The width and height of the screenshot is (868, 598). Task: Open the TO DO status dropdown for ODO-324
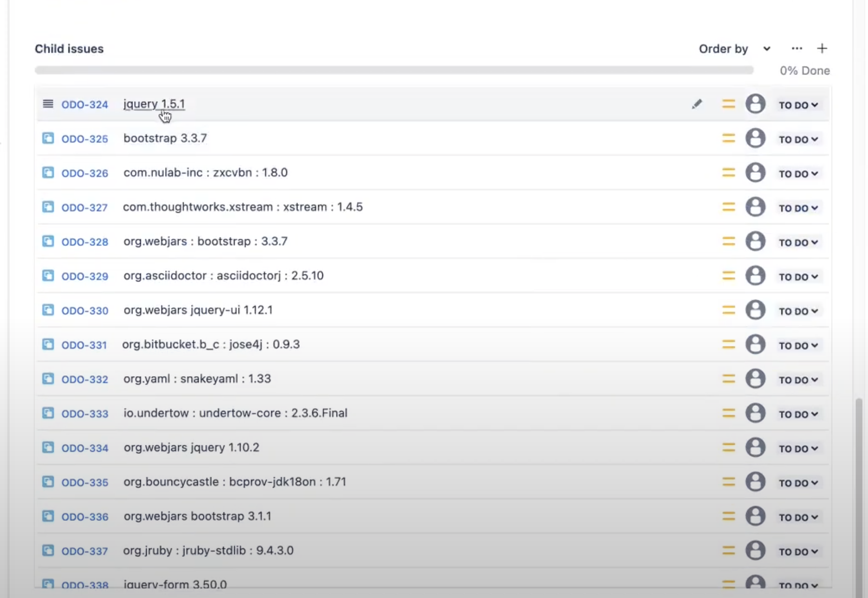798,105
